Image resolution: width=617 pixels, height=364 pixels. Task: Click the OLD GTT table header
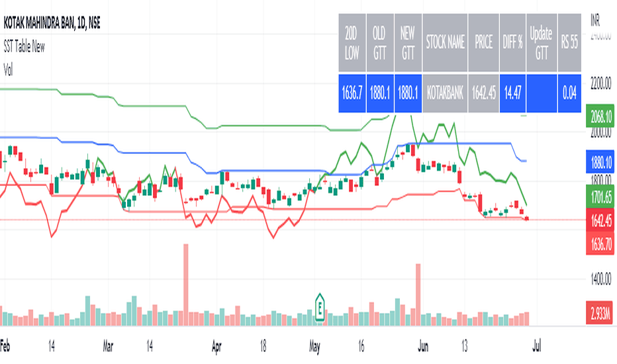(380, 42)
